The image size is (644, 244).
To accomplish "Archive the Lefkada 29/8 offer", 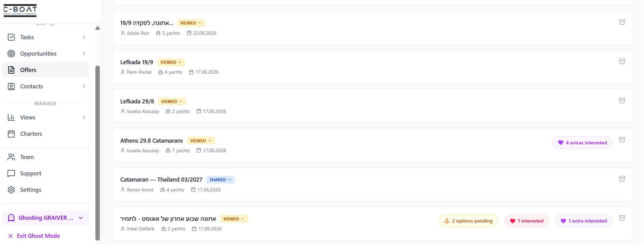I will 622,101.
